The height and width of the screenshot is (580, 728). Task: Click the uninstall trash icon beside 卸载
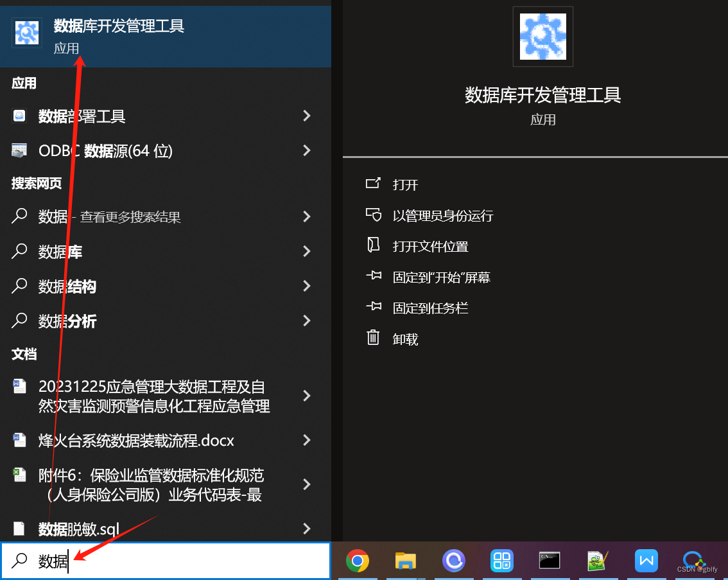pyautogui.click(x=373, y=338)
